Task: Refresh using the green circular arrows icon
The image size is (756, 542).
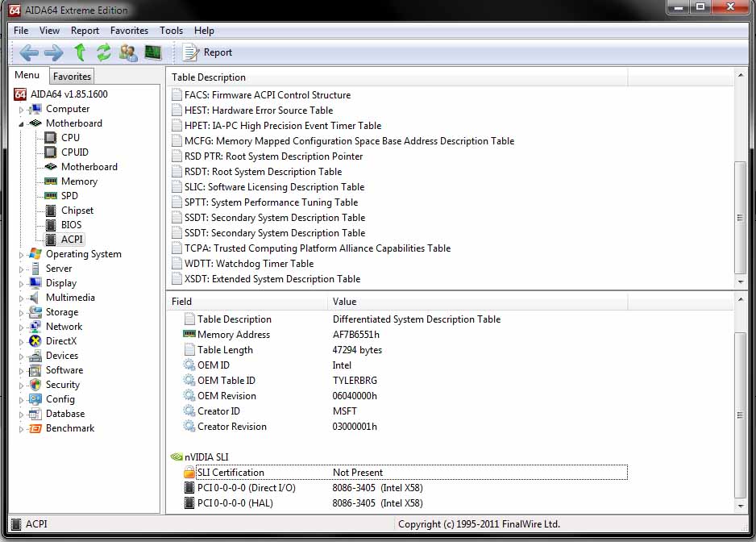Action: 104,52
